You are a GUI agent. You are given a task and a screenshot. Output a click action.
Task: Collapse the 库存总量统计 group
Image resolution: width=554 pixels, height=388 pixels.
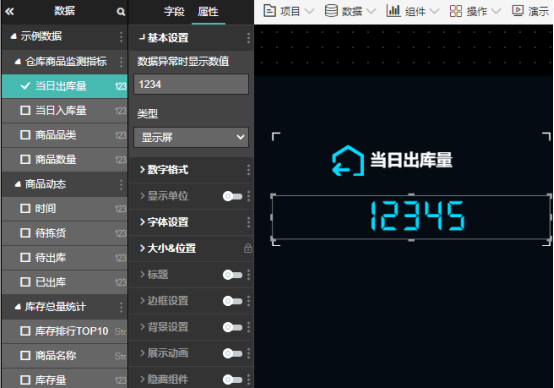tap(18, 307)
